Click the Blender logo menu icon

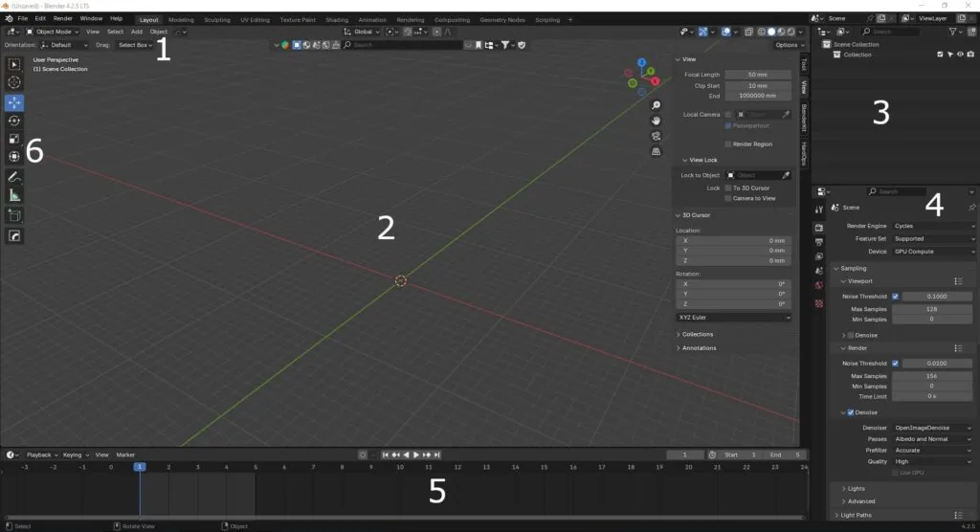(9, 19)
